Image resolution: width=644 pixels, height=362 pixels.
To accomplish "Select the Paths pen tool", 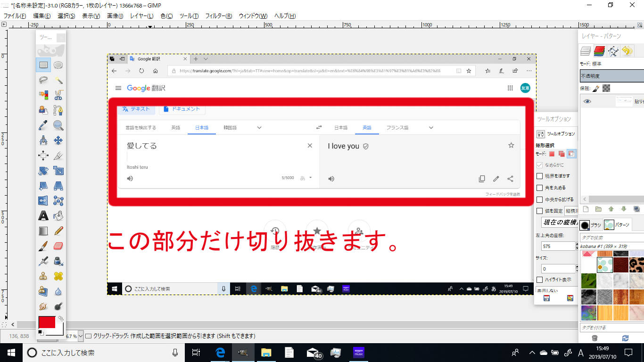I will (x=58, y=110).
